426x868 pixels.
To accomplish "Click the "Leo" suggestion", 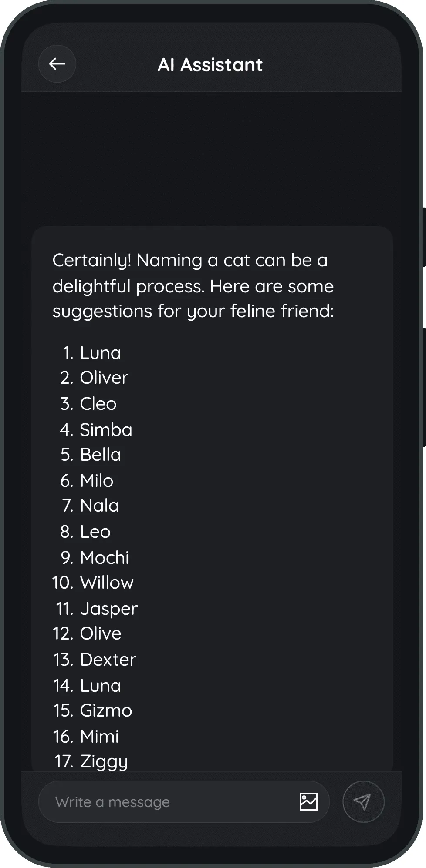I will click(95, 532).
